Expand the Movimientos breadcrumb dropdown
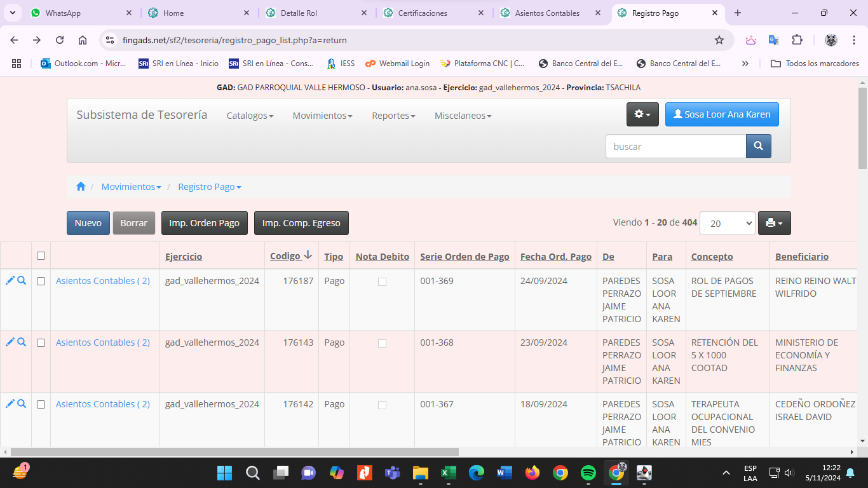Screen dimensions: 868x488 [x=131, y=187]
